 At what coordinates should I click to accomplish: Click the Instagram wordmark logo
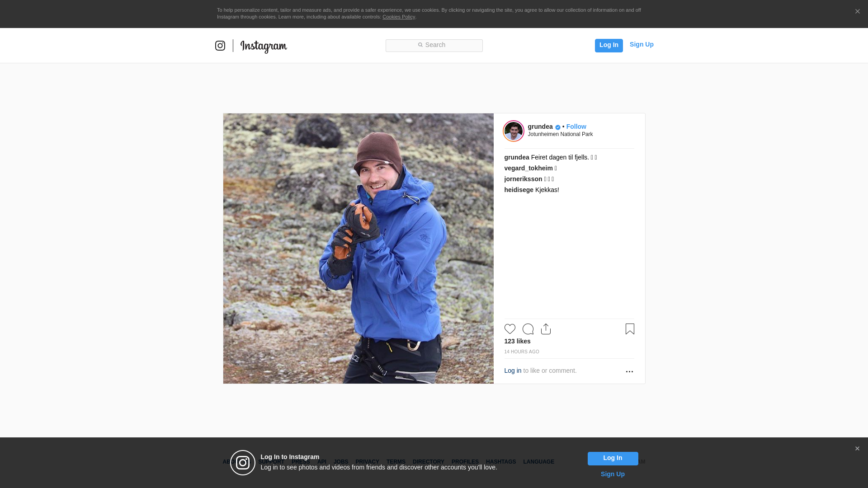(x=264, y=46)
